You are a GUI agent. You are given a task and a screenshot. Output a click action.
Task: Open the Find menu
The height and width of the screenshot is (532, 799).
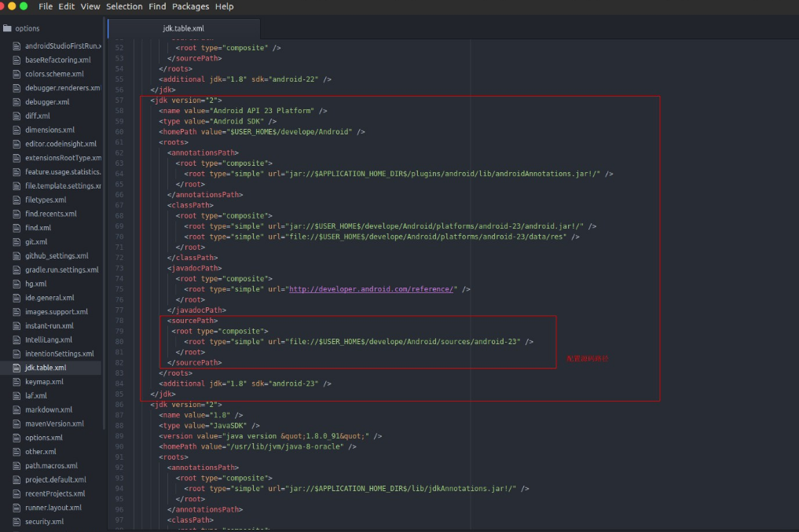click(157, 6)
